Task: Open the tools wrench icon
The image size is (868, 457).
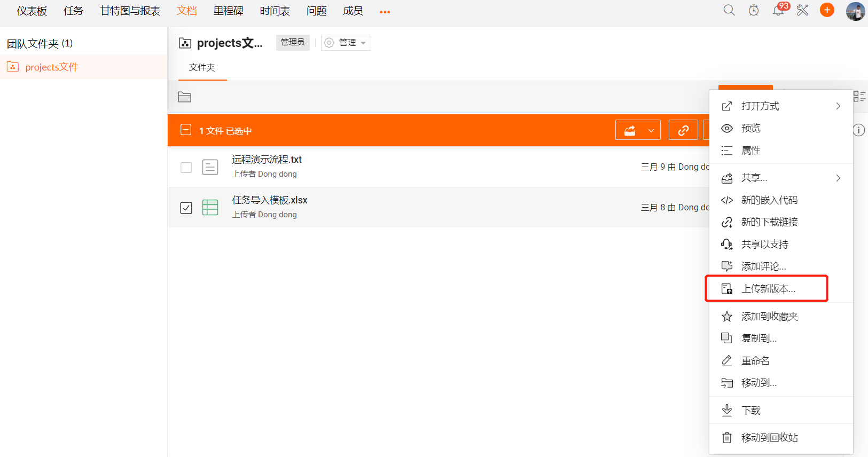Action: tap(802, 10)
